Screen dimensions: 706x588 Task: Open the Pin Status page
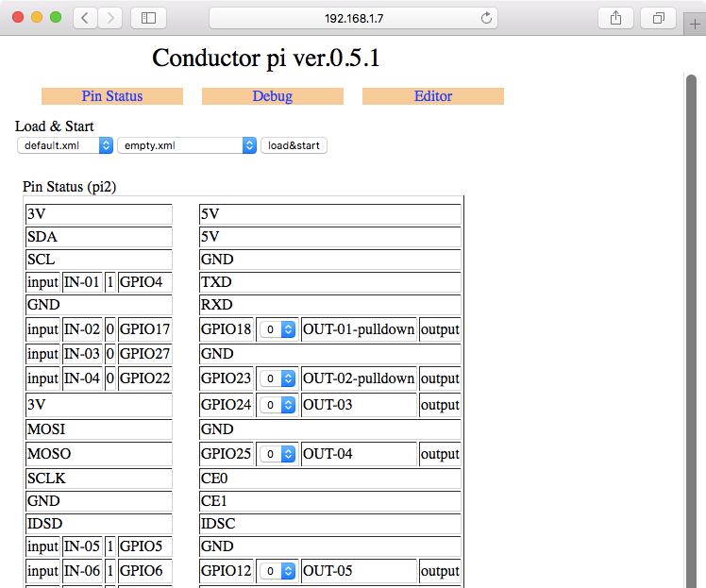[111, 96]
